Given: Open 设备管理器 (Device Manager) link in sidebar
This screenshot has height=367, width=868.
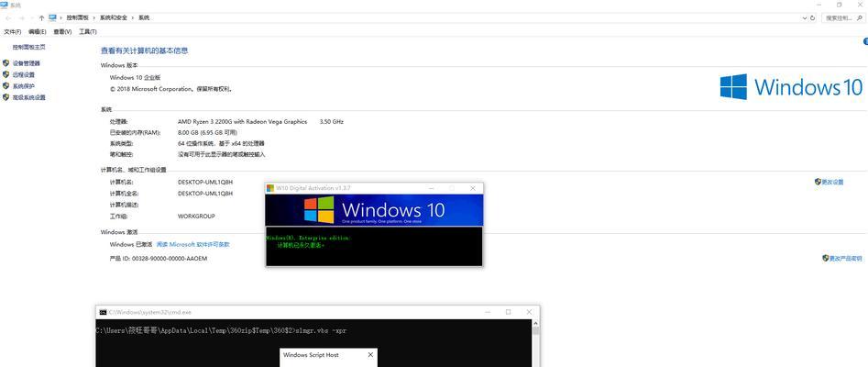Looking at the screenshot, I should coord(26,63).
